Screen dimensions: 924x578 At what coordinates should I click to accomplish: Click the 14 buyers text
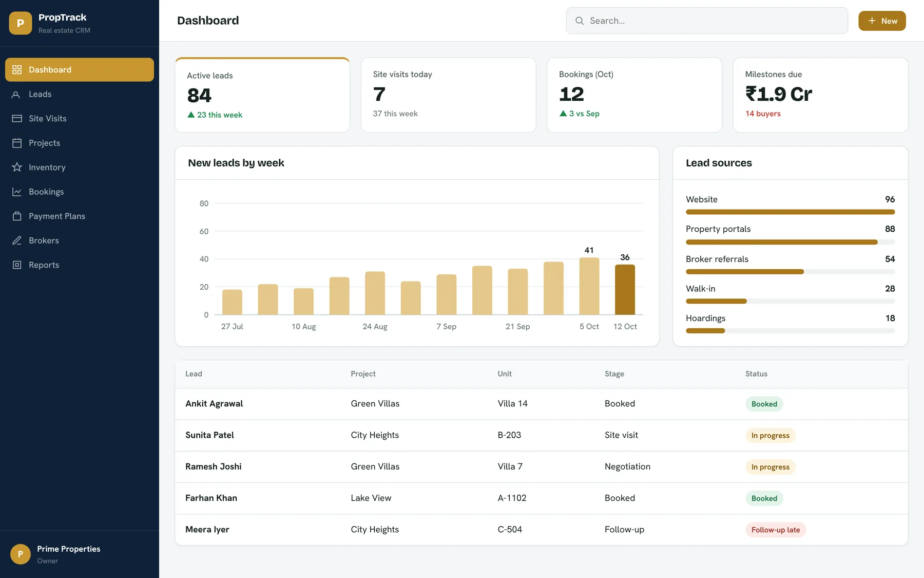[763, 114]
